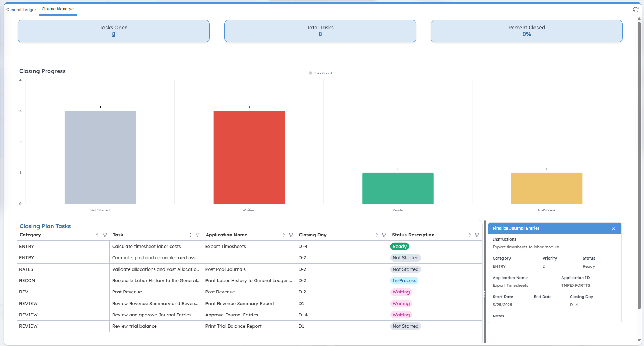
Task: Sort the Task column using sort arrows
Action: click(190, 235)
